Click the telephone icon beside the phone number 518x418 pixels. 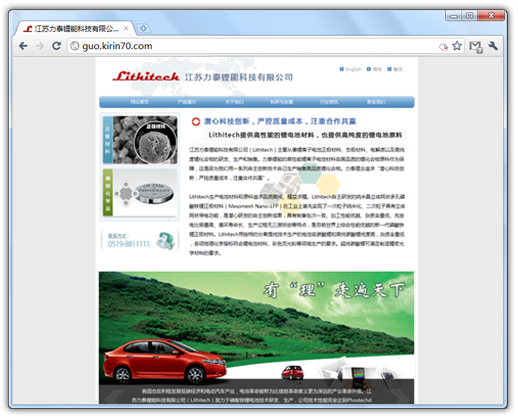pyautogui.click(x=166, y=241)
